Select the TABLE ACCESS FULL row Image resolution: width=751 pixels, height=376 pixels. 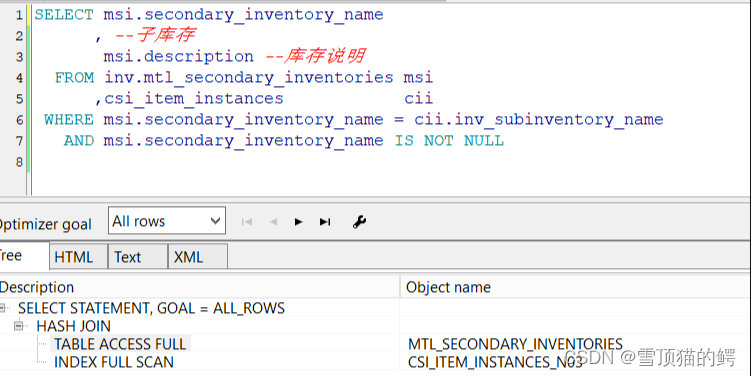[x=120, y=344]
